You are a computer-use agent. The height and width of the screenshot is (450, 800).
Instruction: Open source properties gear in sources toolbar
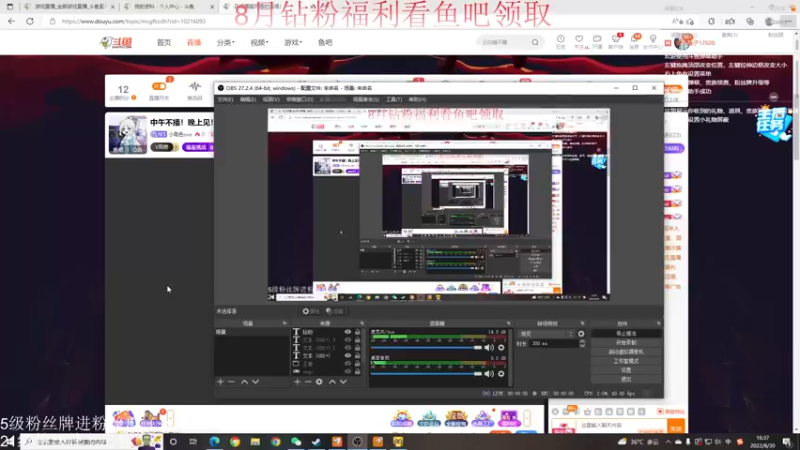(319, 382)
